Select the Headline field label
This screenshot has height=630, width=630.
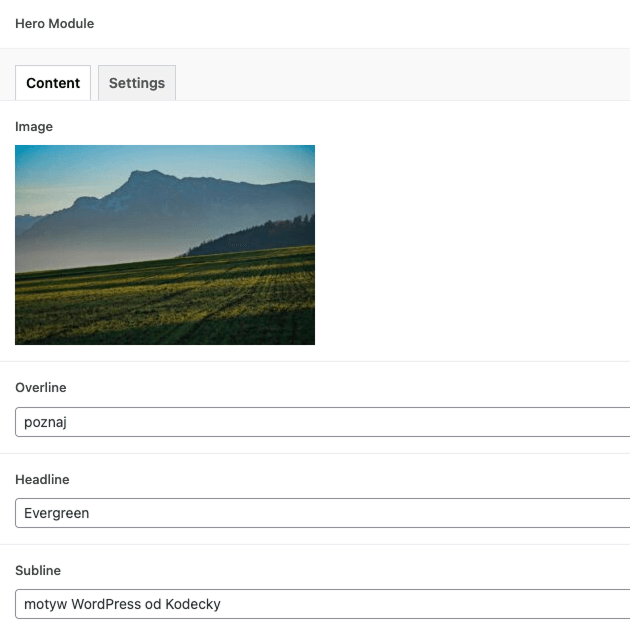42,480
